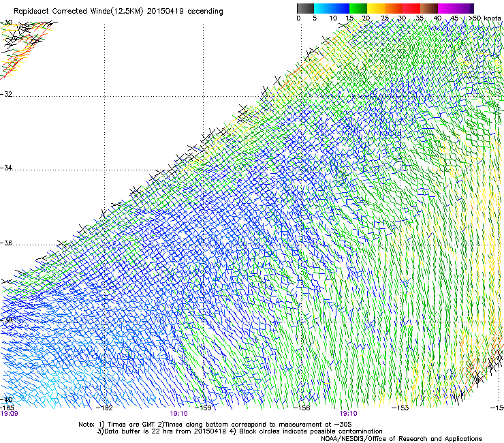Click the note 'Times are GMT'
The image size is (504, 443).
pyautogui.click(x=131, y=425)
